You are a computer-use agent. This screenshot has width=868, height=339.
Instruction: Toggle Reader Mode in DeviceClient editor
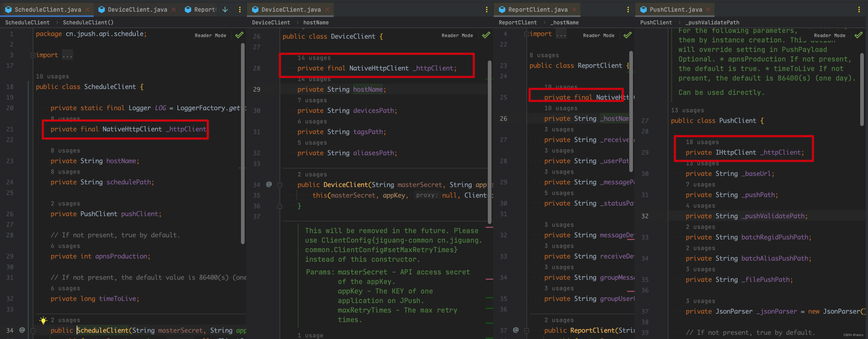457,35
